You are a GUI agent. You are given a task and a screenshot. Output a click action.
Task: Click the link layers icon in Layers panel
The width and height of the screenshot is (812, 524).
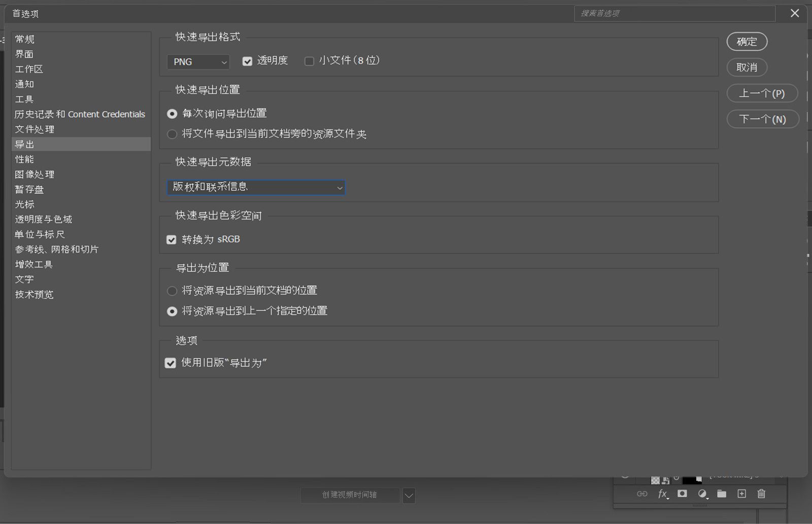point(642,494)
